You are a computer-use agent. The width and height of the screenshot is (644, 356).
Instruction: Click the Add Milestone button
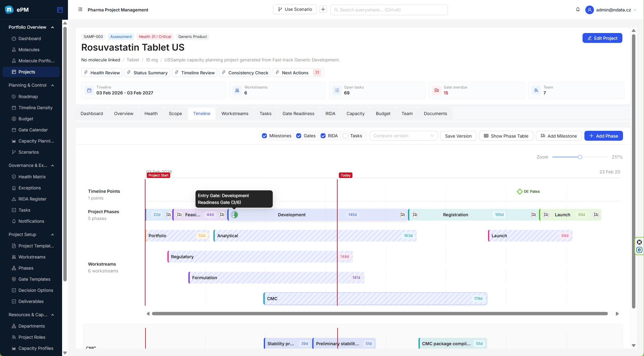click(559, 136)
